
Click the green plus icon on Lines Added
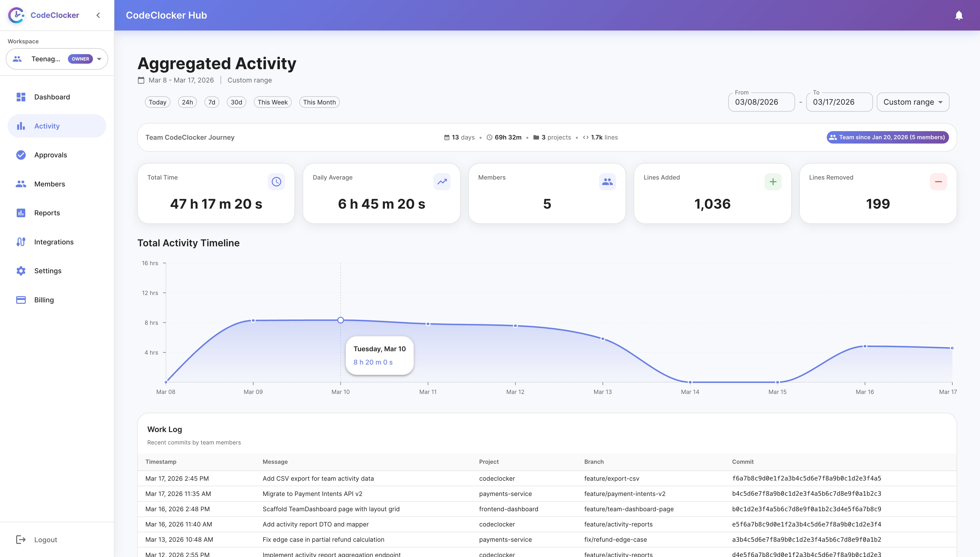(x=773, y=182)
